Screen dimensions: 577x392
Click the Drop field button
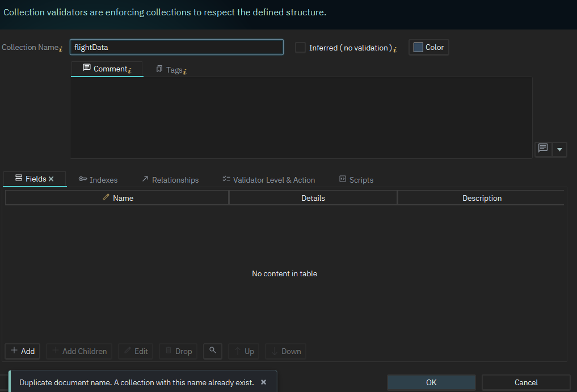[x=179, y=351]
